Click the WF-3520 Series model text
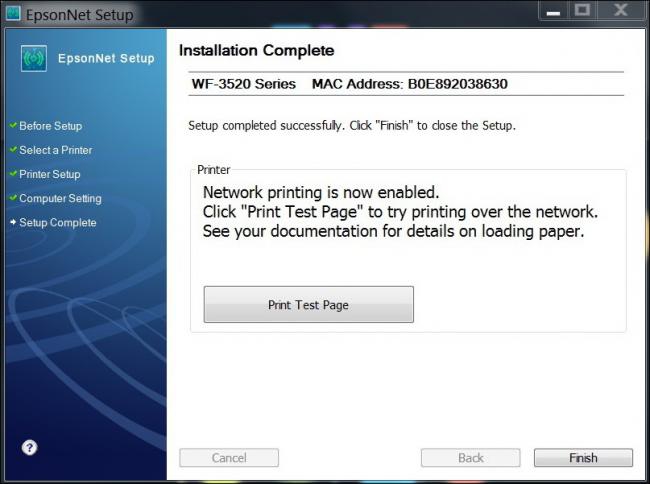 pos(244,84)
